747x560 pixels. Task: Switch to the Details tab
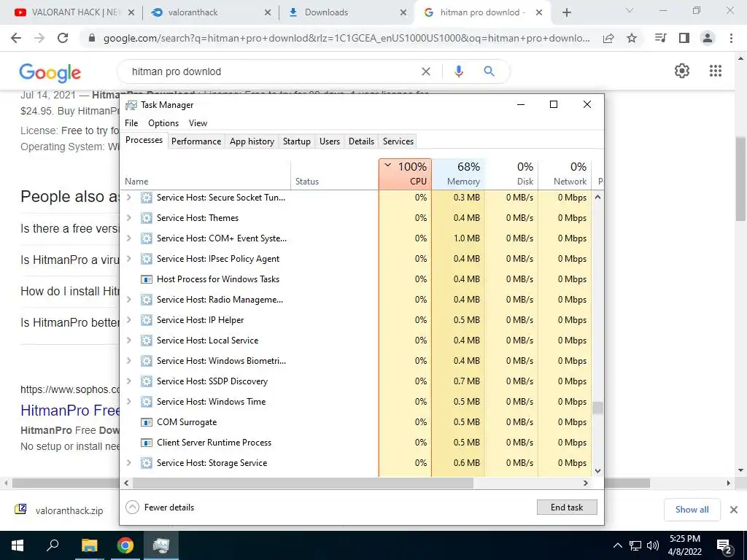tap(361, 141)
